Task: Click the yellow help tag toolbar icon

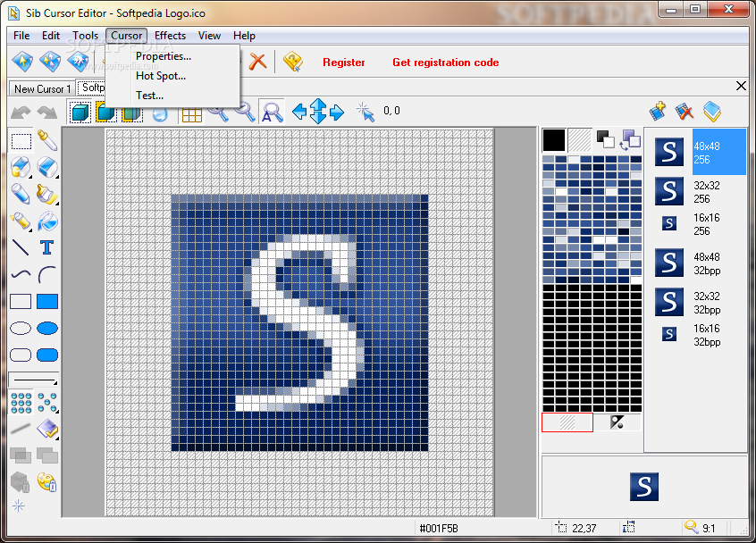Action: pyautogui.click(x=292, y=62)
